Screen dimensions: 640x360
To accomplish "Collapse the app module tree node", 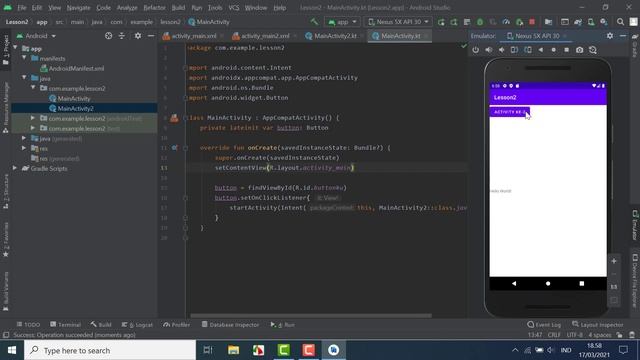I will (16, 48).
